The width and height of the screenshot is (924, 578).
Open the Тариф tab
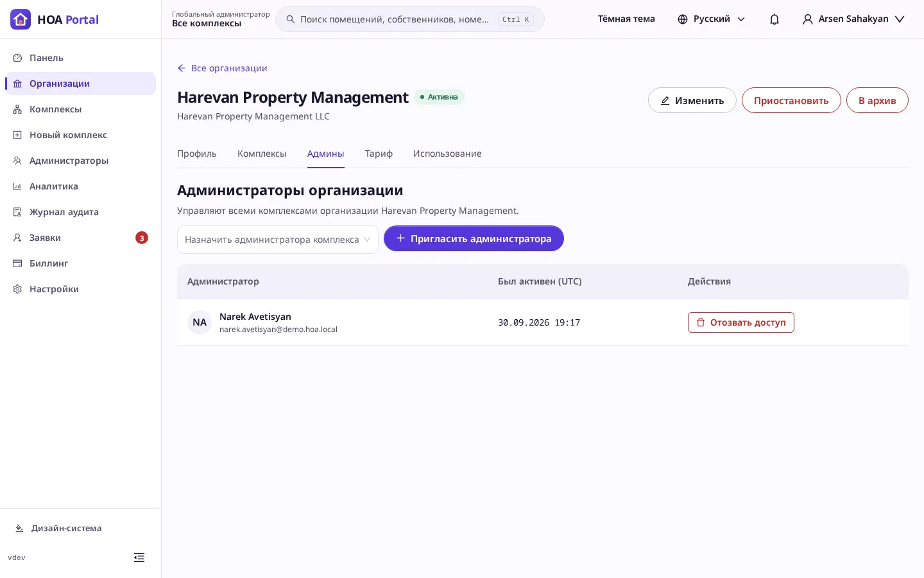pos(379,154)
